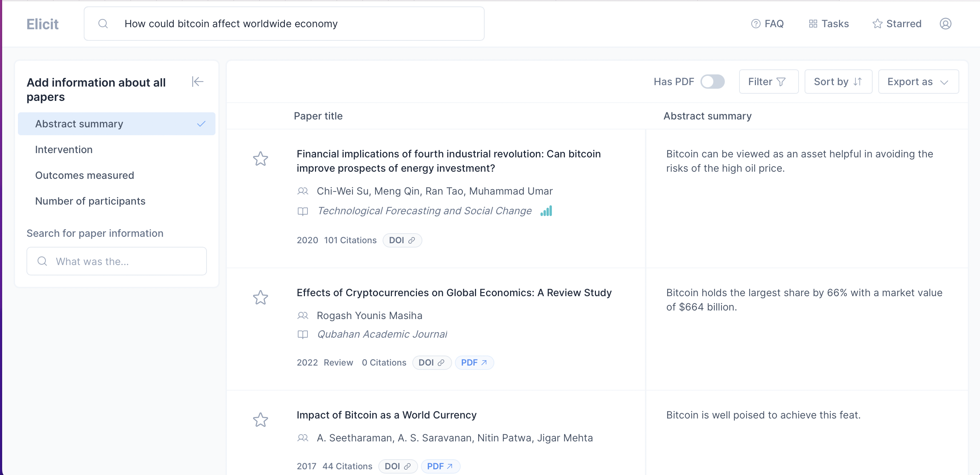
Task: Collapse the information sidebar panel
Action: click(198, 82)
